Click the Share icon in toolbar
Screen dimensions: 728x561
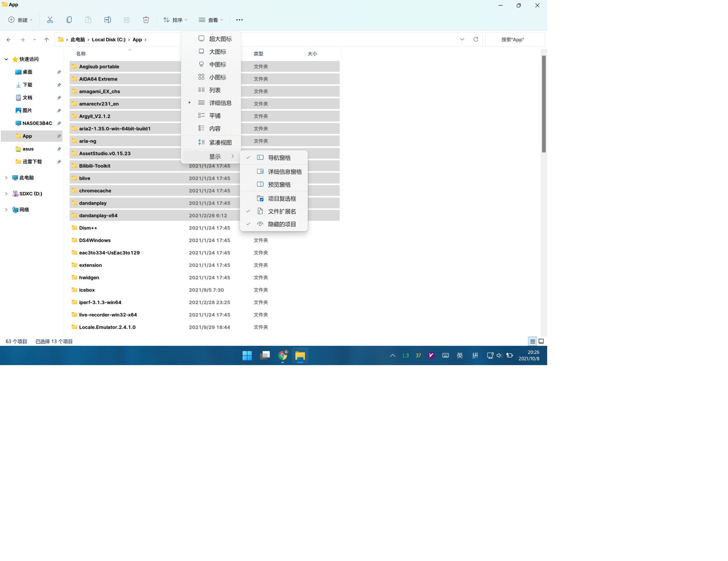pyautogui.click(x=127, y=20)
